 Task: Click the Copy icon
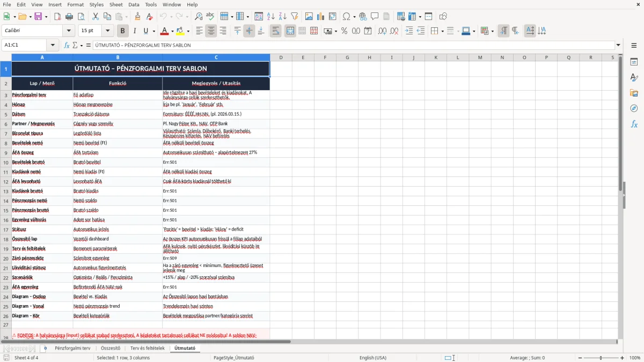(107, 17)
